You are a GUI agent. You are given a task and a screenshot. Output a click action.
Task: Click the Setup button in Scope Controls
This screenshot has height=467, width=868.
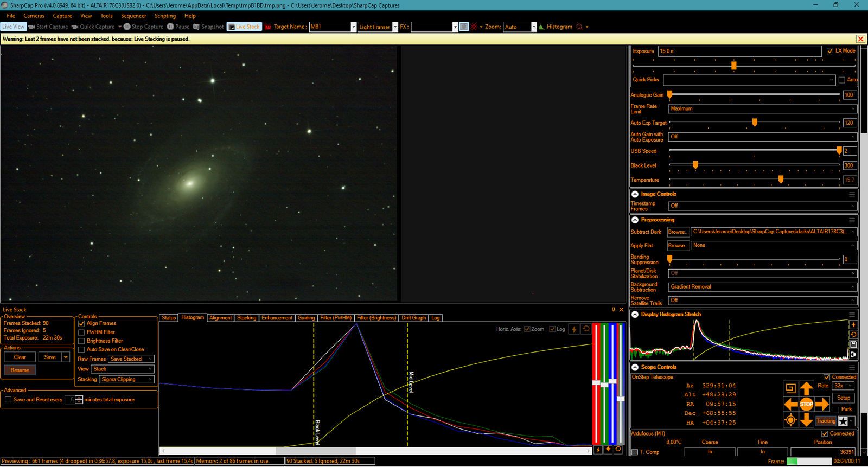coord(844,398)
